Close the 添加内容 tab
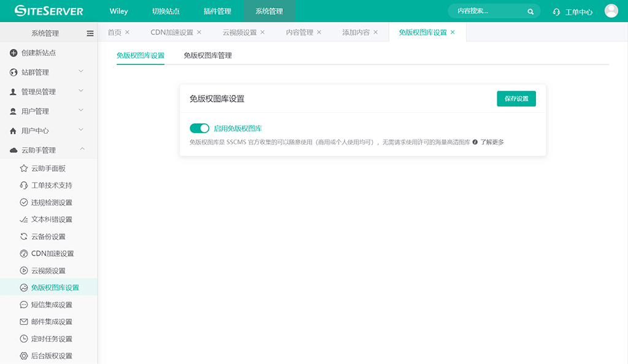The image size is (628, 364). (x=375, y=32)
